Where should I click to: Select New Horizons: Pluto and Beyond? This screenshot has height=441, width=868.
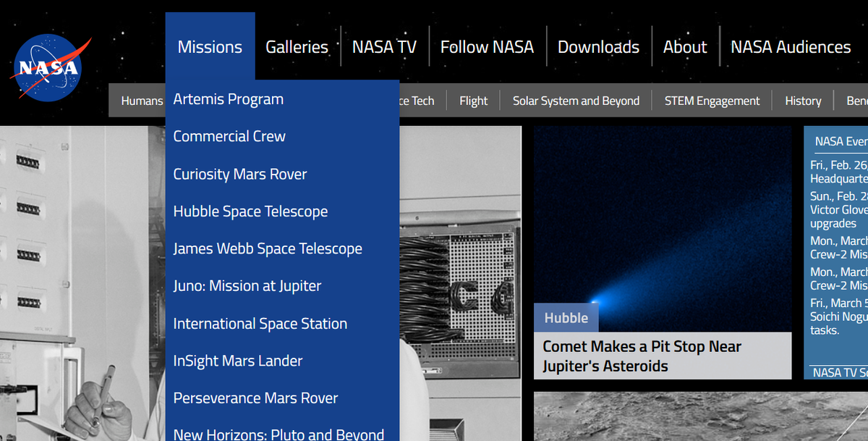point(278,434)
